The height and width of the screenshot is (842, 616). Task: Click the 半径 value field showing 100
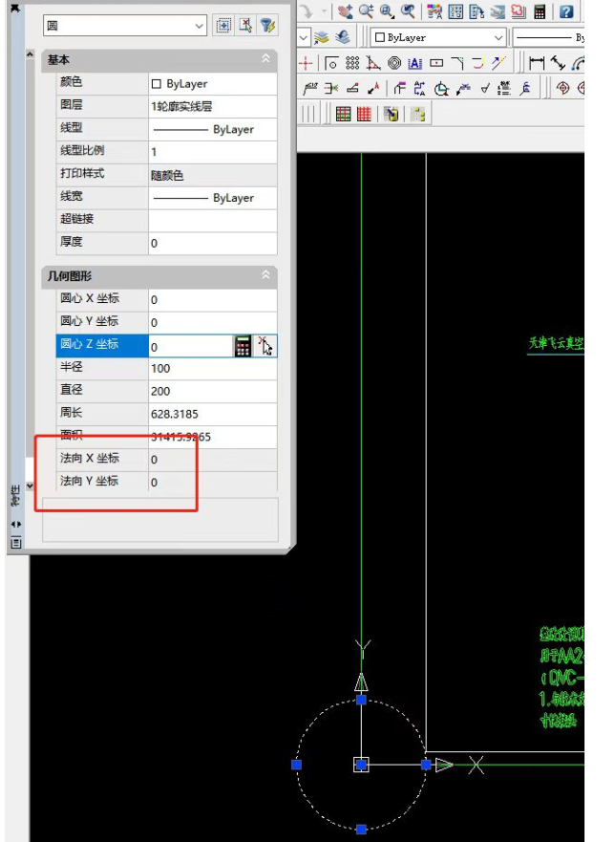click(x=211, y=369)
